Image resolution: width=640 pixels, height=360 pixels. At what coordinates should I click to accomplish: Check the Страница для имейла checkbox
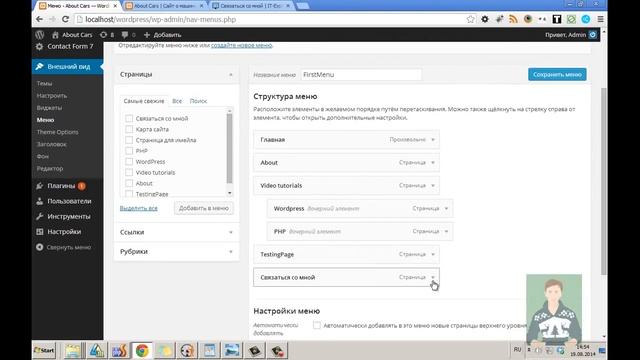click(129, 140)
